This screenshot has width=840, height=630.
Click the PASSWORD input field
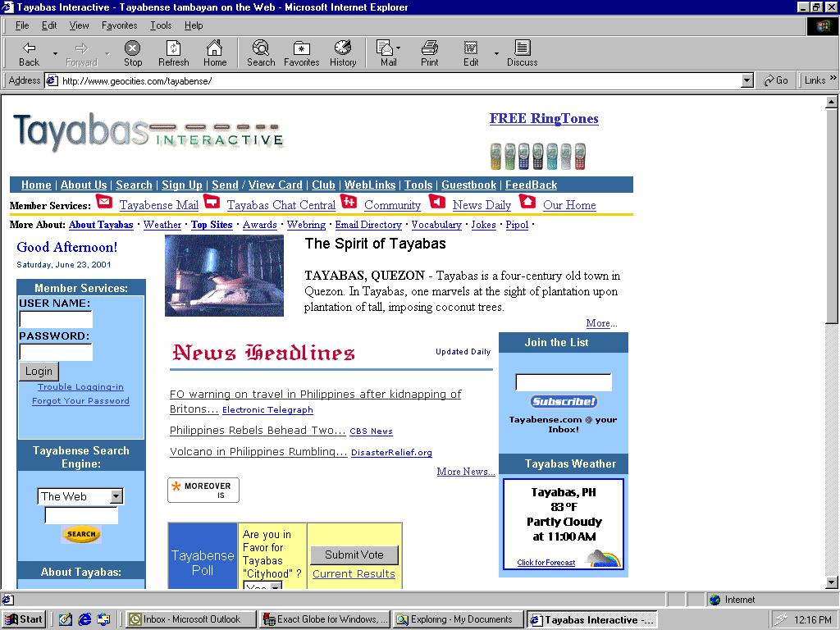pyautogui.click(x=56, y=352)
